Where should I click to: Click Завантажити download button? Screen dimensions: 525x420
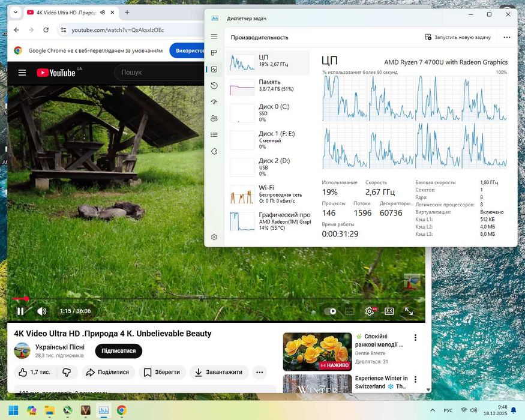point(219,372)
